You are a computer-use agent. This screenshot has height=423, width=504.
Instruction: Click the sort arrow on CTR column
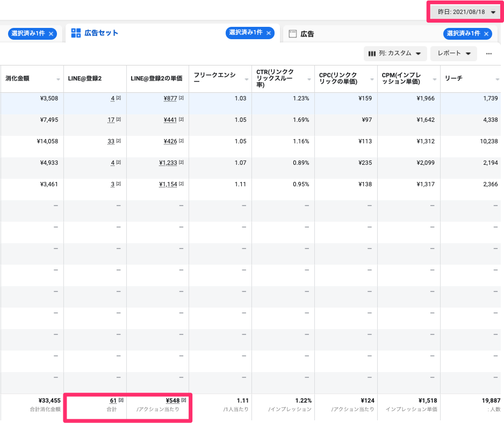click(309, 79)
